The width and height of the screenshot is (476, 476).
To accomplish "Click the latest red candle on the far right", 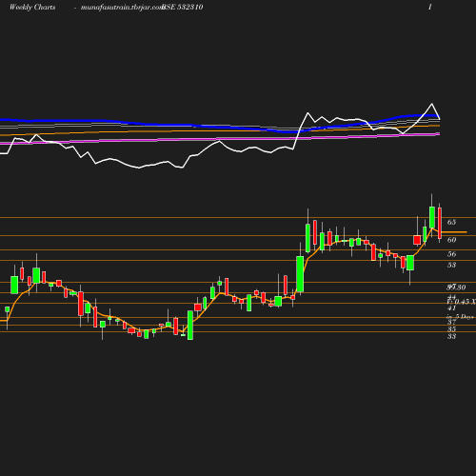I will [x=440, y=223].
